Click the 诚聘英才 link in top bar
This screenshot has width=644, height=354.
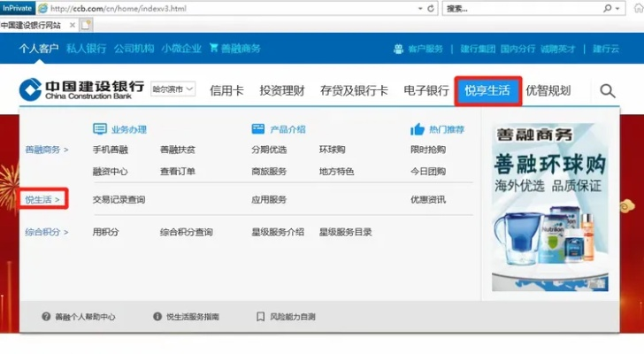pos(557,49)
